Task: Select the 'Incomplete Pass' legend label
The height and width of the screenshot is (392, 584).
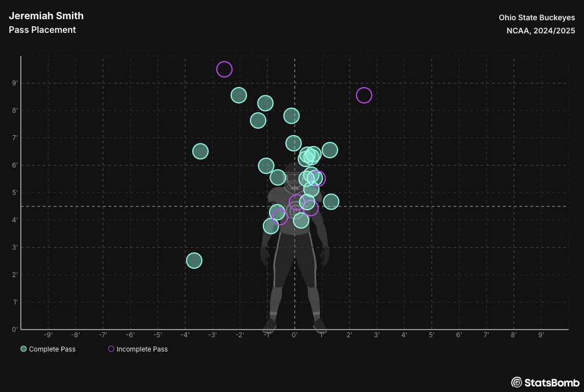Action: coord(142,349)
